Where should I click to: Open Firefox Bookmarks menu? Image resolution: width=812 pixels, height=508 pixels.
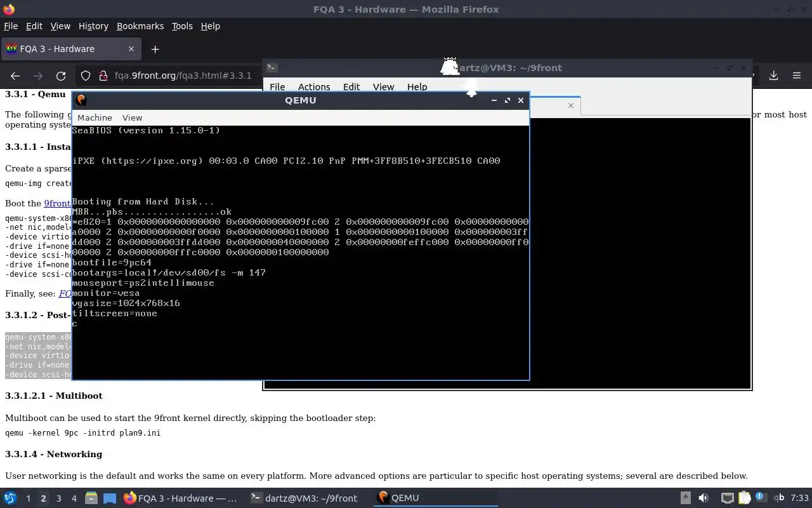click(x=140, y=26)
